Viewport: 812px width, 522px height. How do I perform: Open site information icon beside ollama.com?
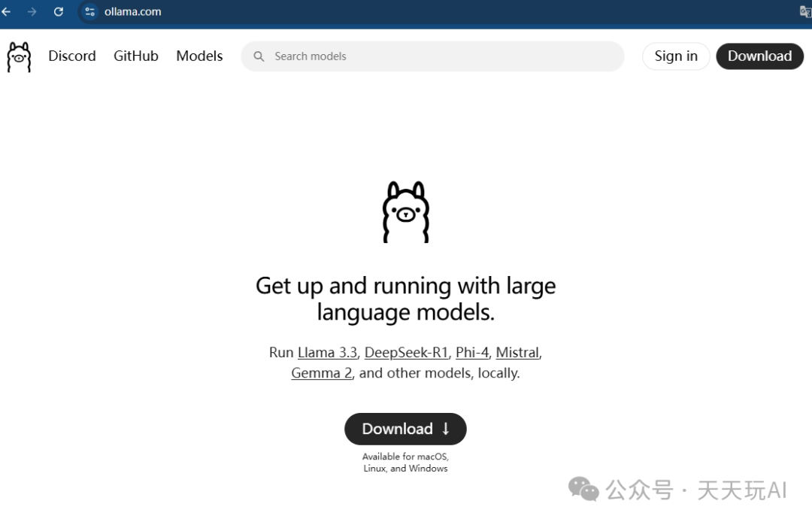(x=89, y=11)
